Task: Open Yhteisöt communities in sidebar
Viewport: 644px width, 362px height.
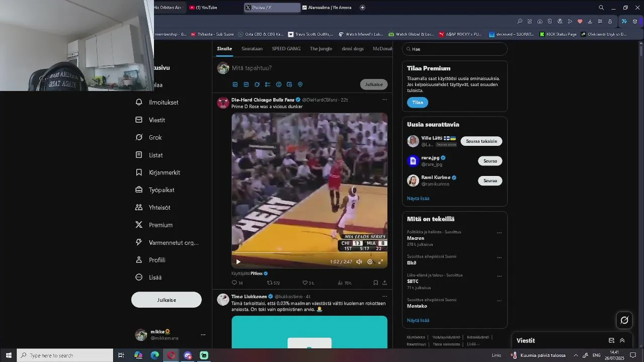Action: point(153,208)
